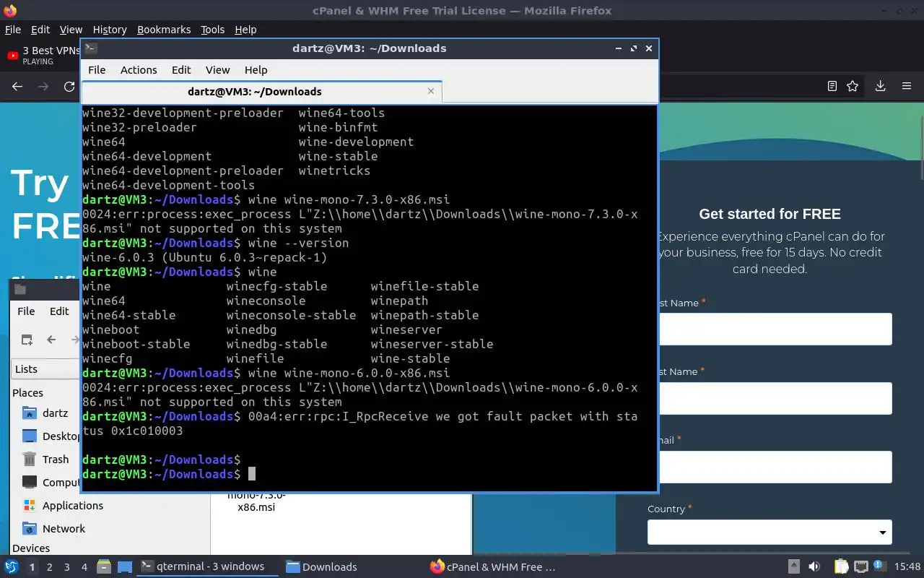Switch to desktop 4
This screenshot has width=924, height=578.
(x=84, y=567)
